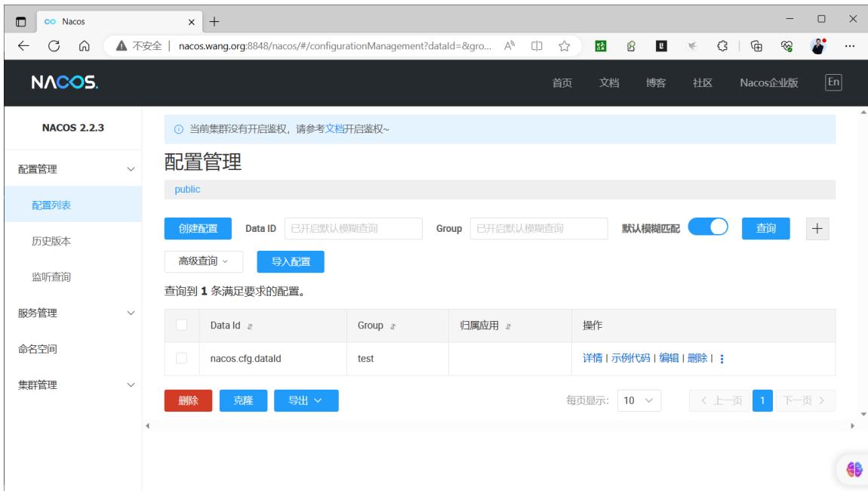The image size is (868, 491).
Task: Click the red 删除 button
Action: 188,400
